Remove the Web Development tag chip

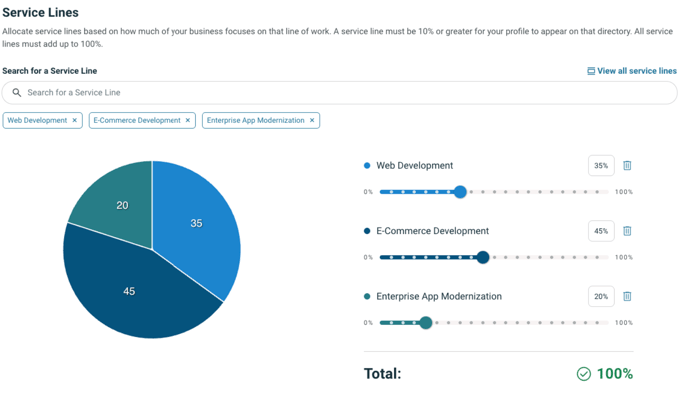point(75,120)
